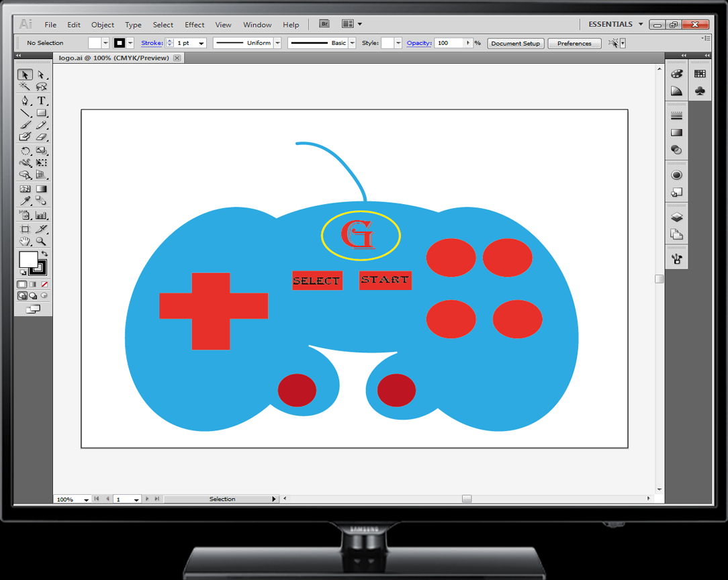This screenshot has height=580, width=728.
Task: Choose the Eyedropper tool
Action: click(x=25, y=201)
